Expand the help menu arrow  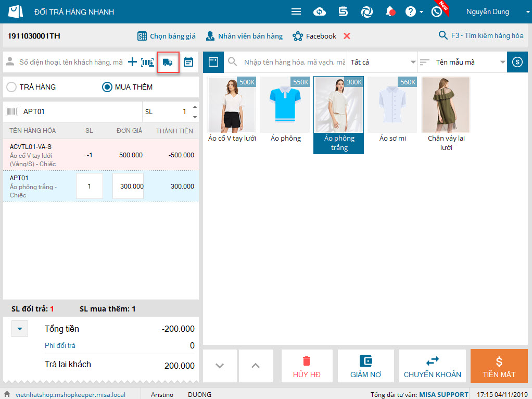point(421,12)
